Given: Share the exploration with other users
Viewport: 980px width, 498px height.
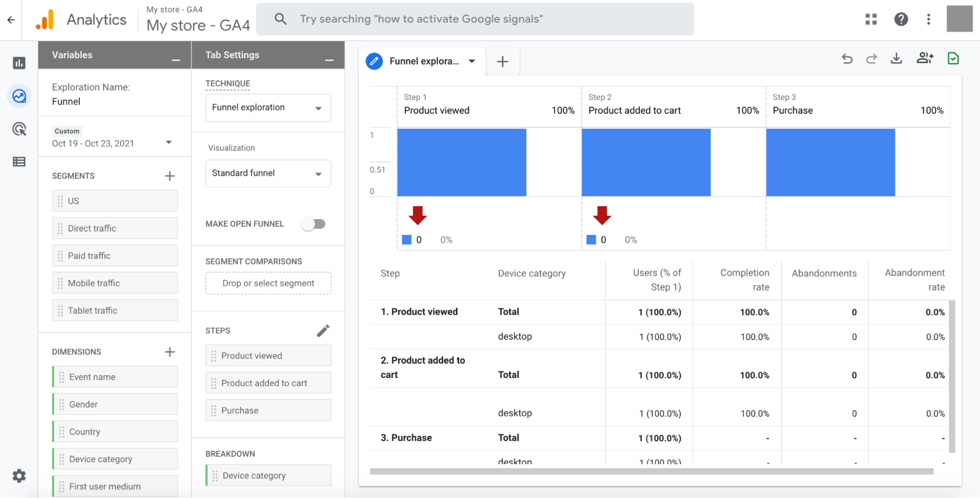Looking at the screenshot, I should (926, 58).
